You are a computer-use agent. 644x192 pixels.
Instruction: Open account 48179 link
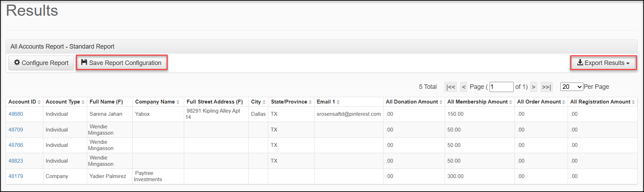click(x=16, y=176)
